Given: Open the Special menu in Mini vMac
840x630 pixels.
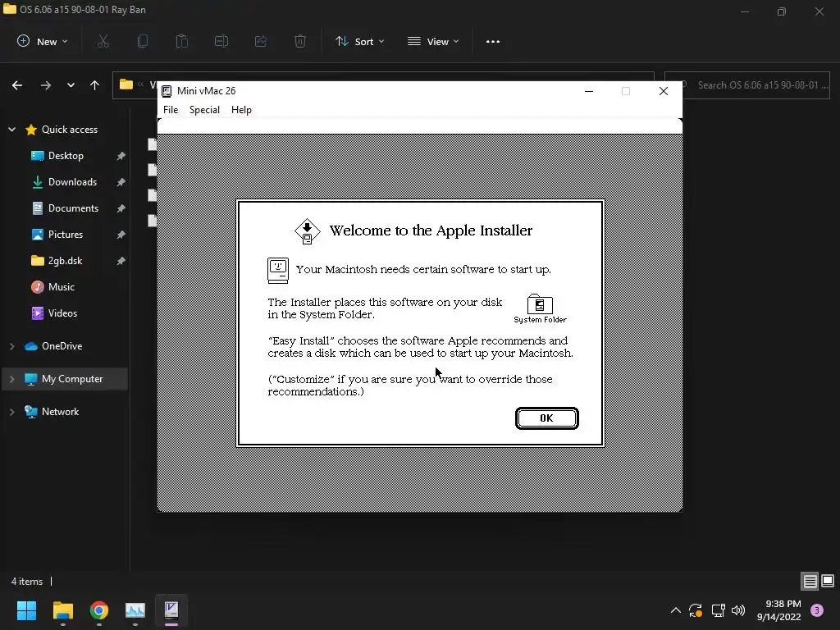Looking at the screenshot, I should tap(204, 110).
